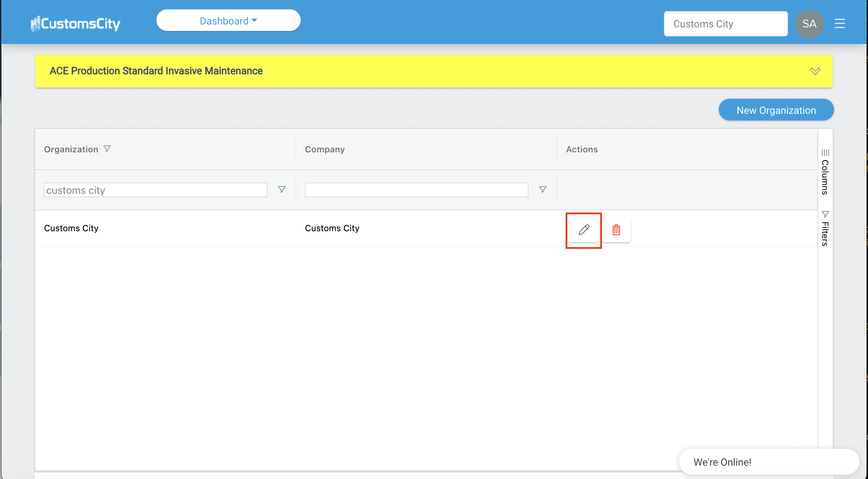The image size is (868, 479).
Task: Click the Company filter text box
Action: [x=416, y=190]
